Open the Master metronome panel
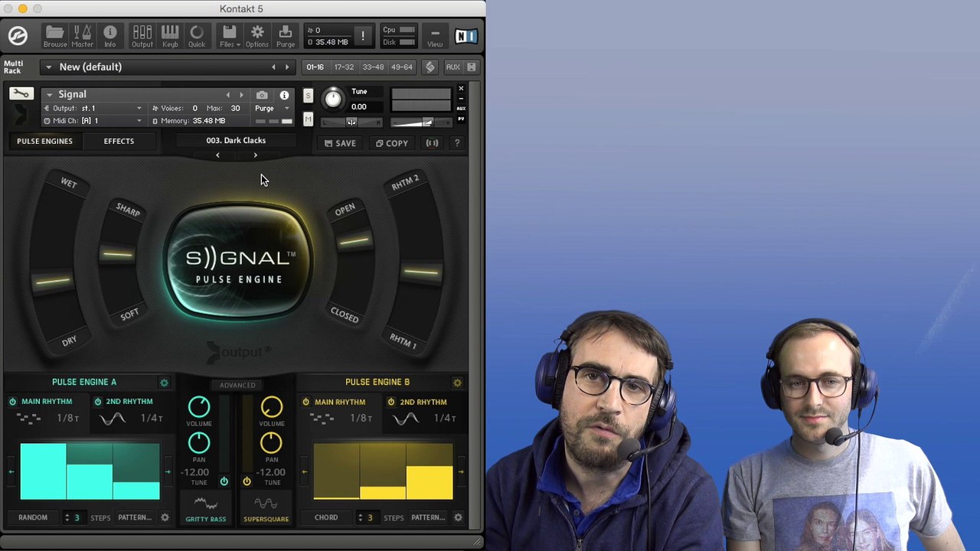Viewport: 980px width, 551px height. 83,36
